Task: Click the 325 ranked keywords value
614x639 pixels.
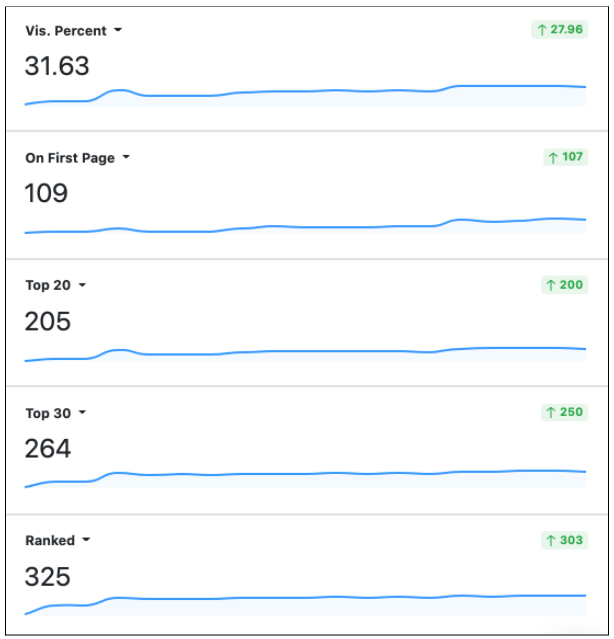Action: pyautogui.click(x=47, y=576)
